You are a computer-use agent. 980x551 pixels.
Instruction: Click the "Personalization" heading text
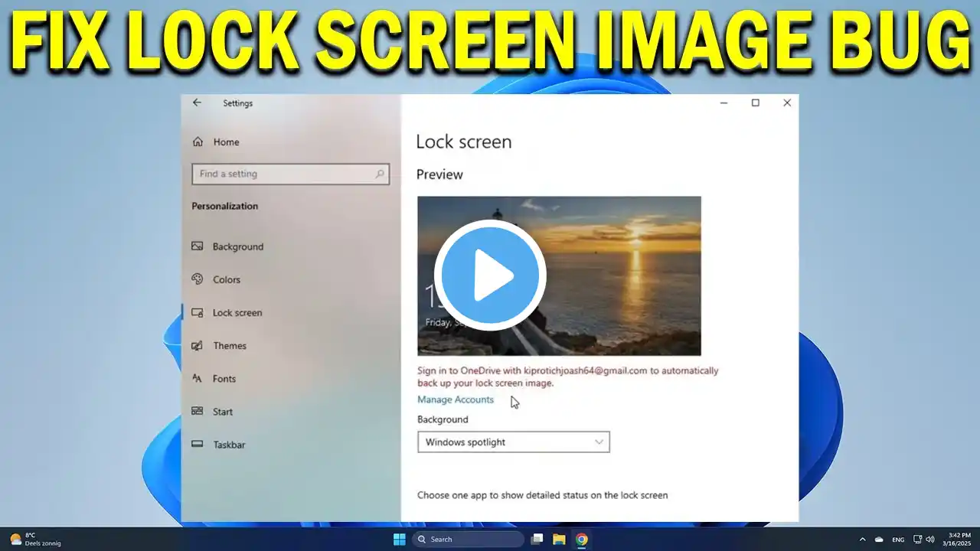click(x=224, y=206)
